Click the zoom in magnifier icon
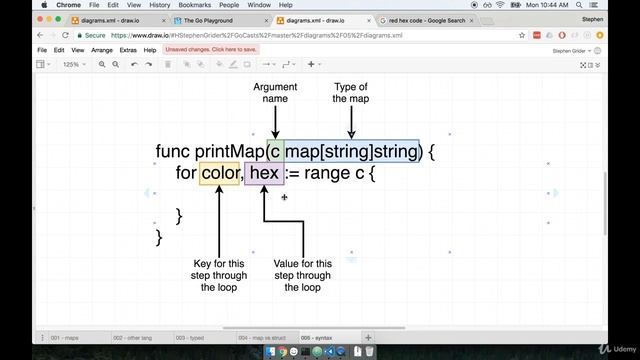 [102, 64]
